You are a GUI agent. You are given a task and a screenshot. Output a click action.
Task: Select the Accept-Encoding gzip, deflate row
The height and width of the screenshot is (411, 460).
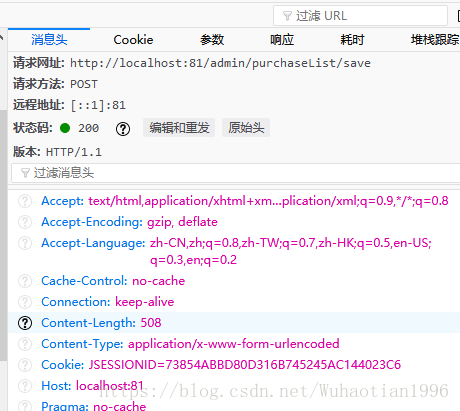point(234,222)
